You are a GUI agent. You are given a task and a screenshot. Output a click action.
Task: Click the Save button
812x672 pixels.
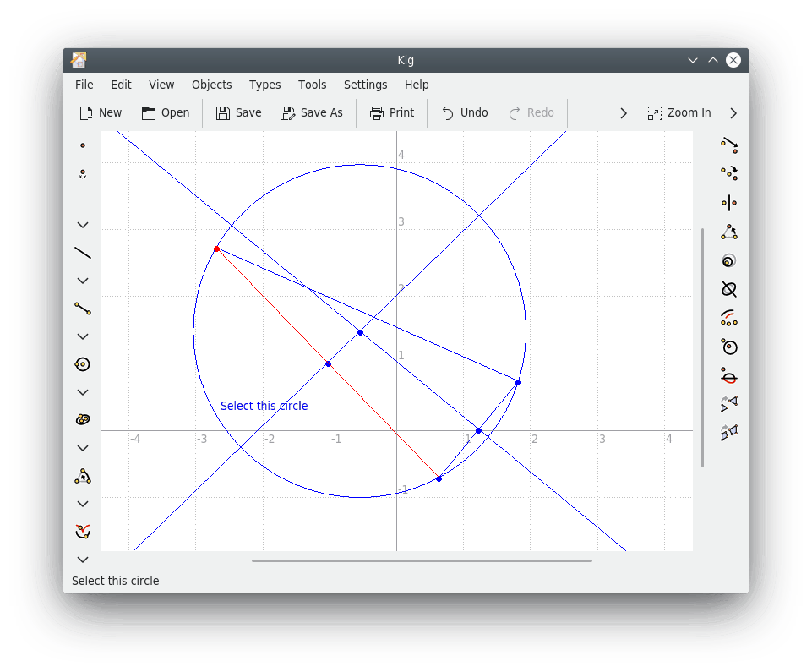click(239, 113)
